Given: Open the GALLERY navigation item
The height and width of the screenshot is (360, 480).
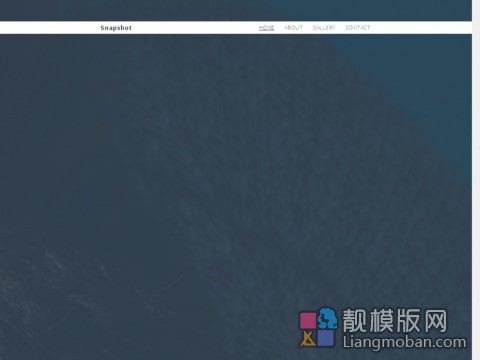Looking at the screenshot, I should (x=324, y=28).
